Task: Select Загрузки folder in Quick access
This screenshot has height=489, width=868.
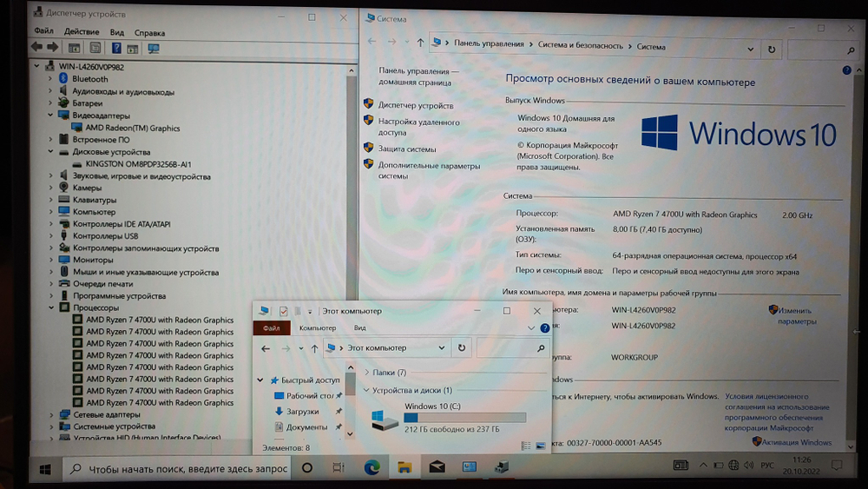Action: click(x=302, y=412)
